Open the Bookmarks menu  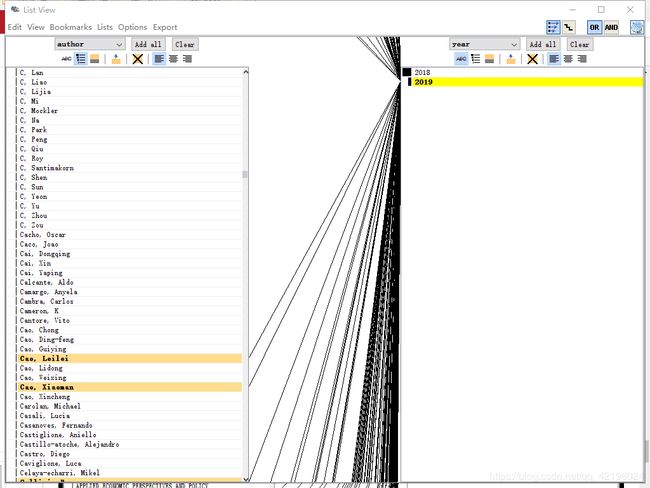pos(70,27)
